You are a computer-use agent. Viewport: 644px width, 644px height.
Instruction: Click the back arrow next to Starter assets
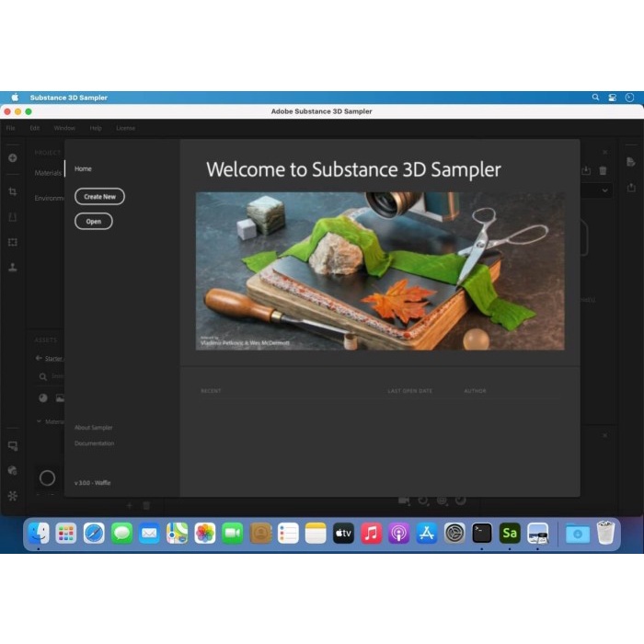pos(39,358)
